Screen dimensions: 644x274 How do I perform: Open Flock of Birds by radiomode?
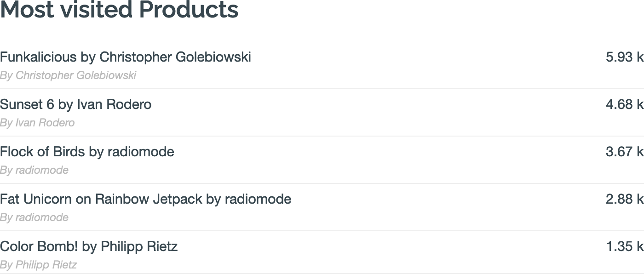(x=87, y=152)
